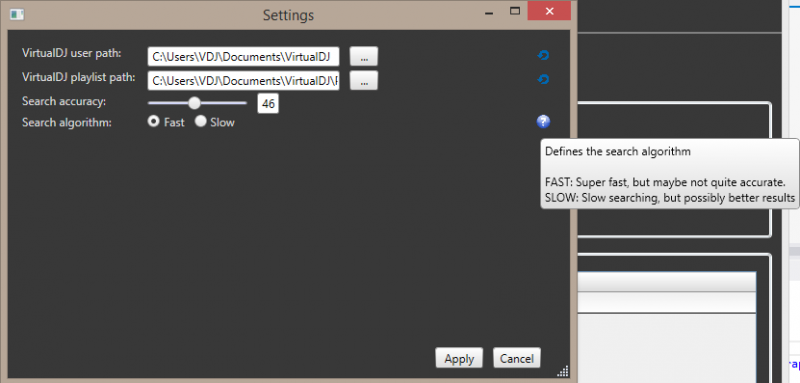Reset the VirtualDJ user path
Image resolution: width=800 pixels, height=383 pixels.
coord(543,55)
